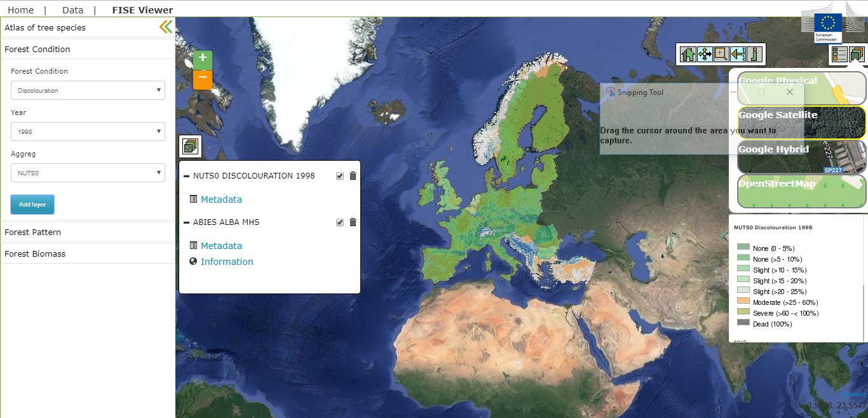This screenshot has height=418, width=868.
Task: Collapse the ABIES ALBA MHS layer entry
Action: click(187, 222)
